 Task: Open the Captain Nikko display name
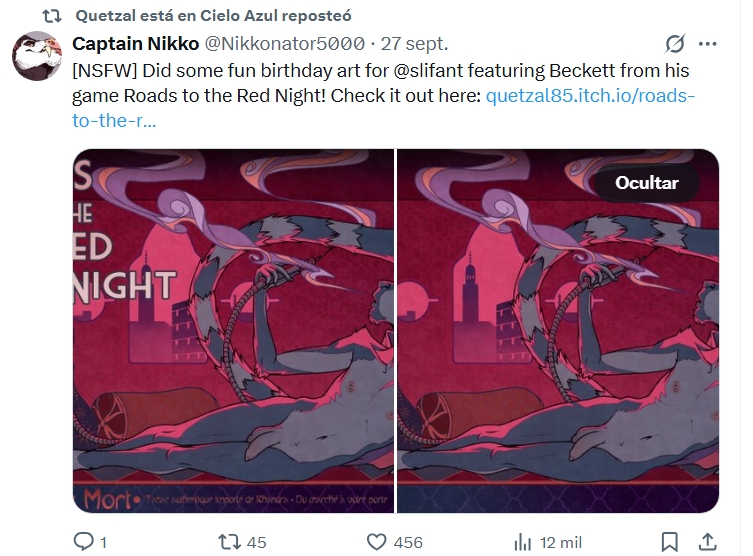tap(135, 44)
